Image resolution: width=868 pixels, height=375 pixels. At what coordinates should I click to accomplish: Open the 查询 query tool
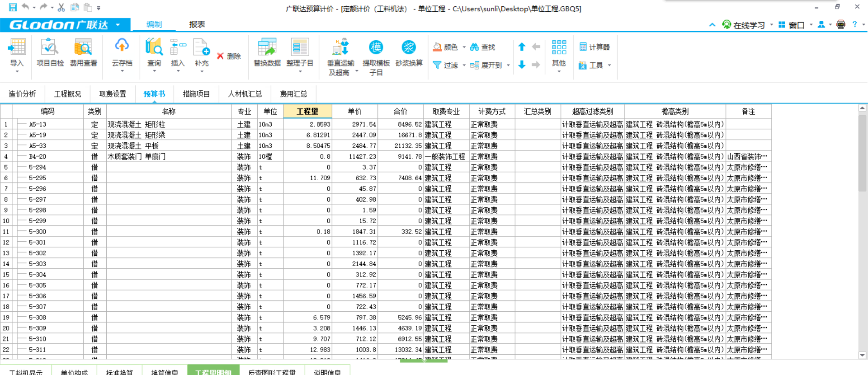coord(154,55)
